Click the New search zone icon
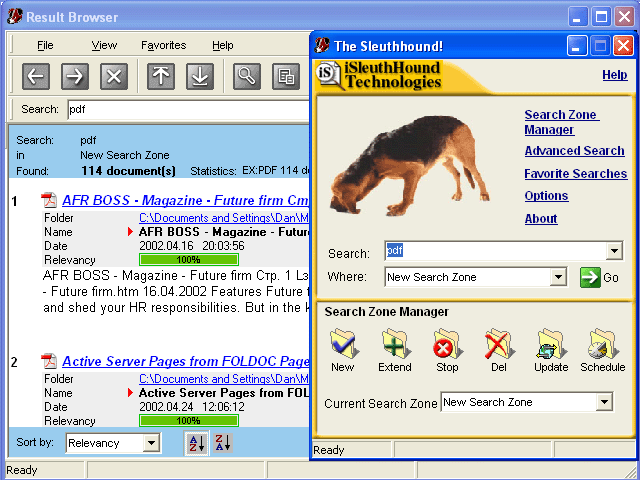 coord(343,350)
